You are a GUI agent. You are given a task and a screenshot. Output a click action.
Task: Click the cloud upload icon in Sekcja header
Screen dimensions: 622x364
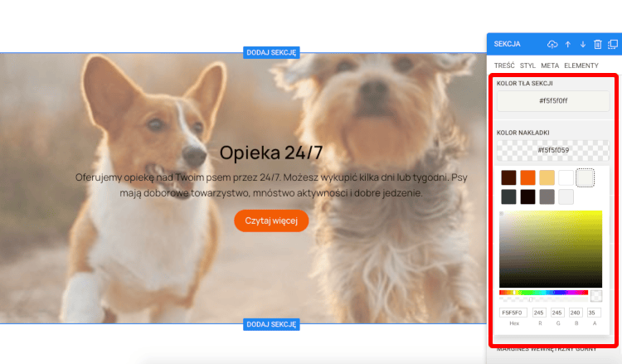click(x=552, y=45)
